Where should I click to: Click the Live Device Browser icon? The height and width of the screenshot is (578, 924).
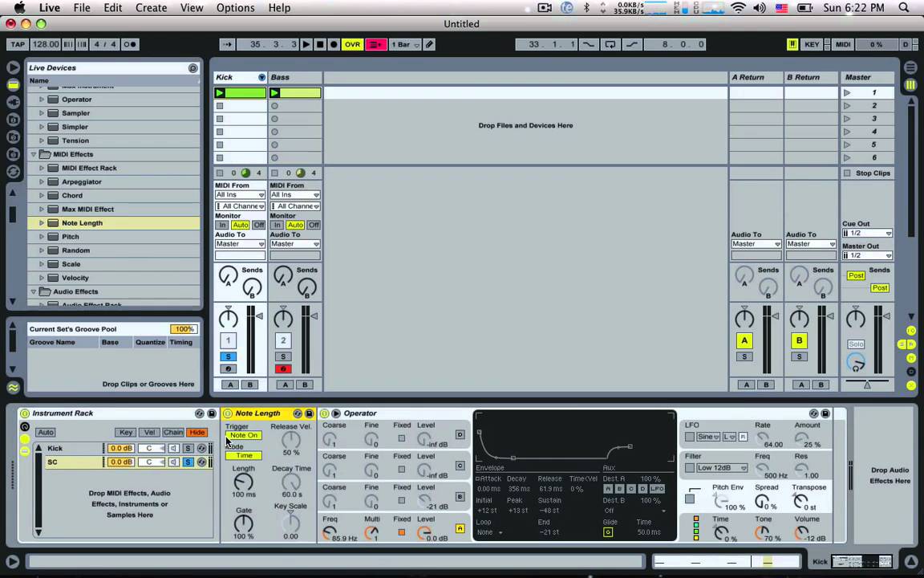(12, 85)
